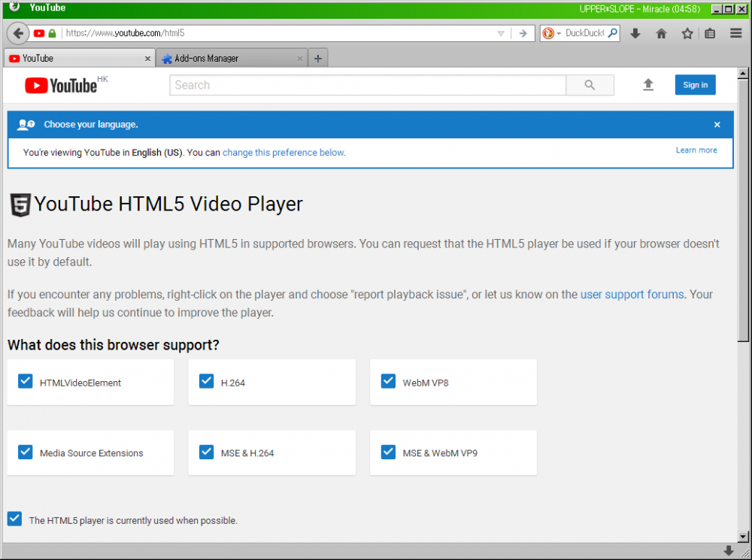The image size is (752, 560).
Task: Click the search magnifier icon
Action: point(590,85)
